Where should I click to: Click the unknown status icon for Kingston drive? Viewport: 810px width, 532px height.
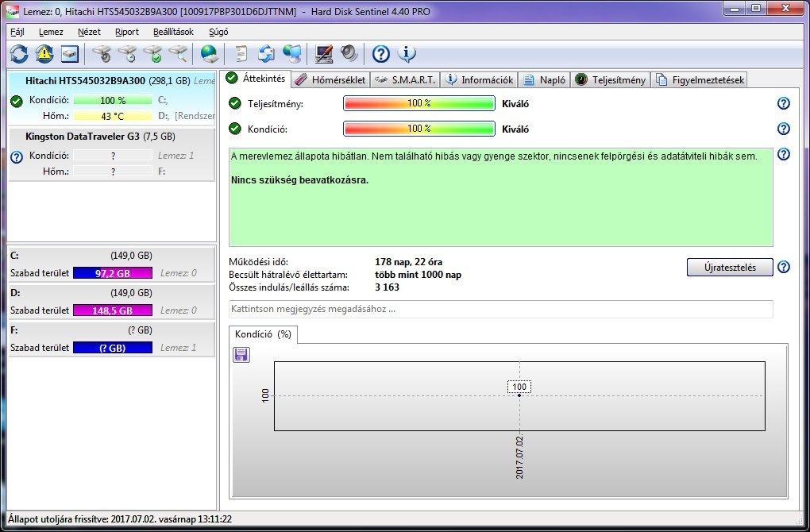[x=17, y=157]
